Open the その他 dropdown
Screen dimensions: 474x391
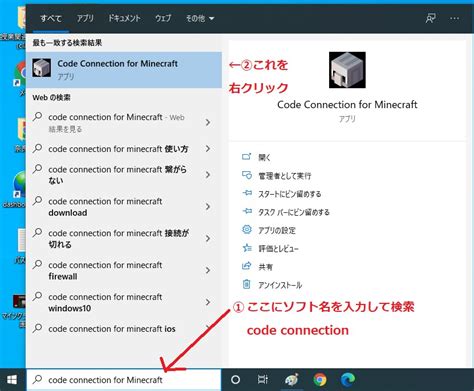click(200, 18)
